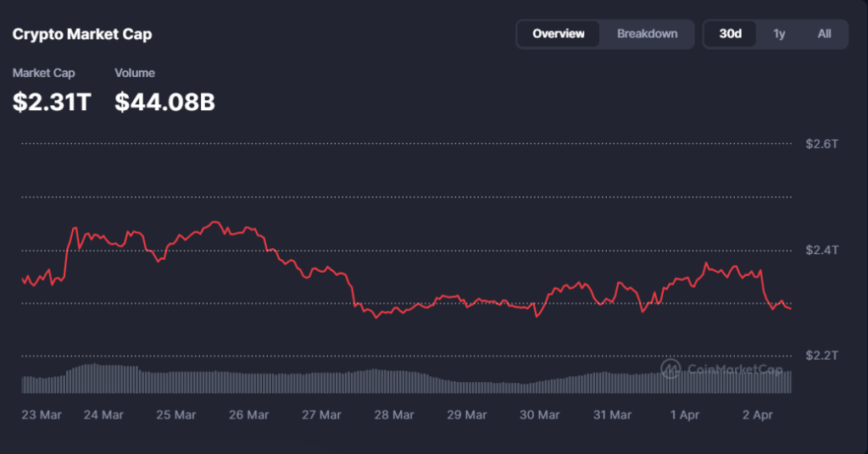
Task: Click the $2.4T y-axis label
Action: 821,250
